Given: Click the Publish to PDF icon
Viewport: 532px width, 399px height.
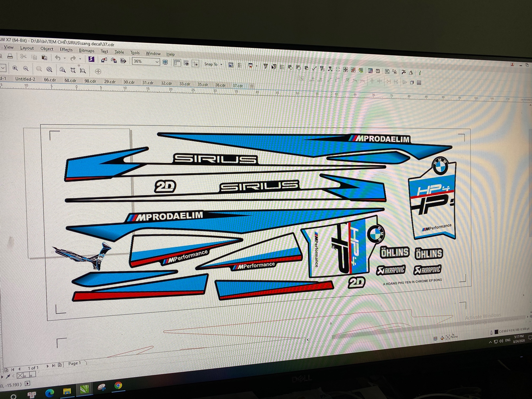Looking at the screenshot, I should [123, 61].
